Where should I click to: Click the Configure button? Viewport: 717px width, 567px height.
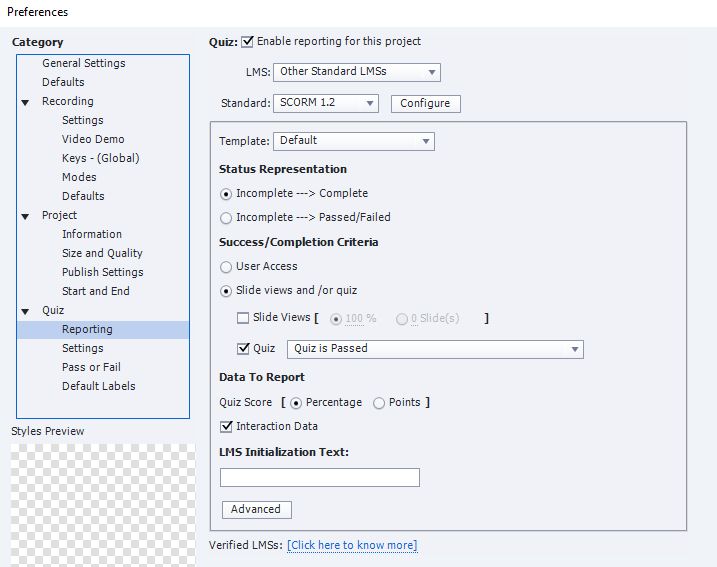click(x=425, y=103)
